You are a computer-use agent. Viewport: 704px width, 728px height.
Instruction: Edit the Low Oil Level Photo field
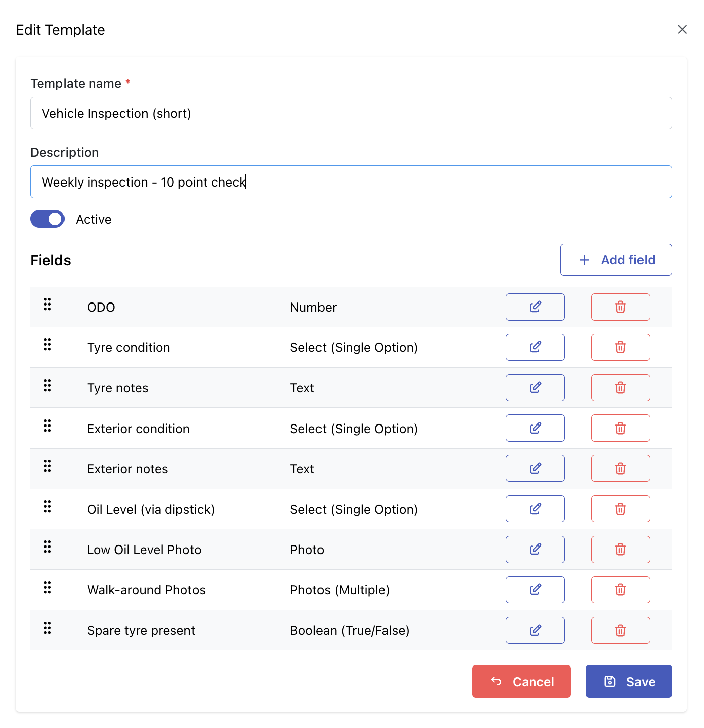point(535,550)
